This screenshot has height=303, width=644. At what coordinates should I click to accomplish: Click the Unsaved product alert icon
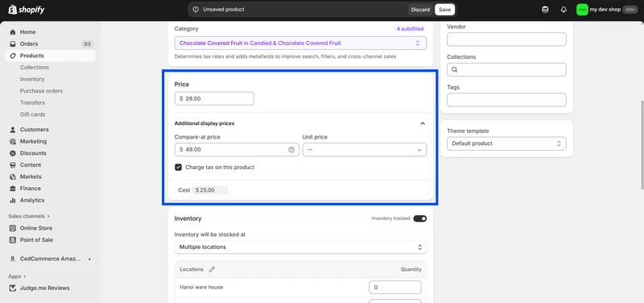(x=196, y=10)
